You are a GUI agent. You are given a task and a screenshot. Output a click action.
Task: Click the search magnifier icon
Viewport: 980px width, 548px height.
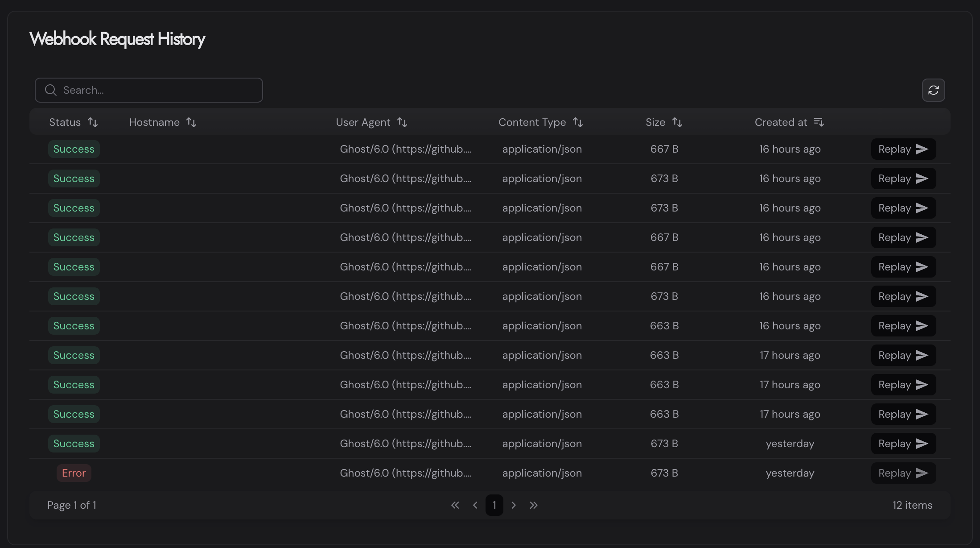pos(51,90)
